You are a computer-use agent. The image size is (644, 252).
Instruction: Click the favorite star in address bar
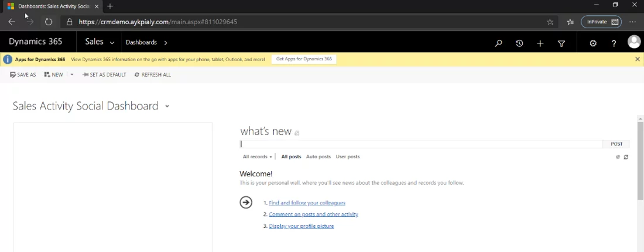[550, 22]
